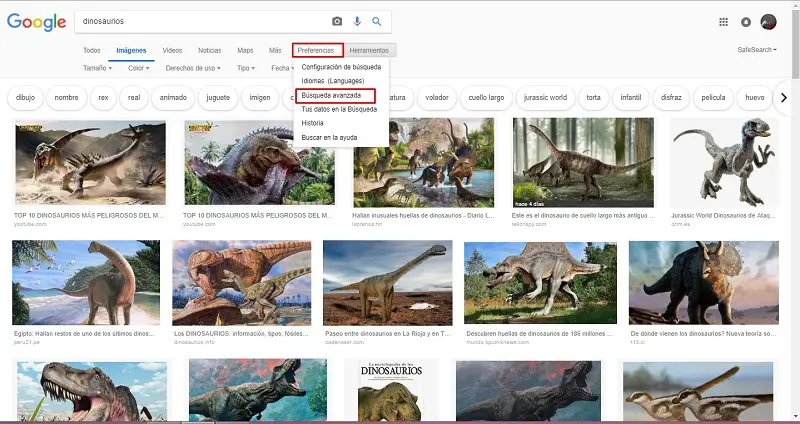Screen dimensions: 800x424
Task: Click the 'dibujo' suggestion chip
Action: (25, 97)
